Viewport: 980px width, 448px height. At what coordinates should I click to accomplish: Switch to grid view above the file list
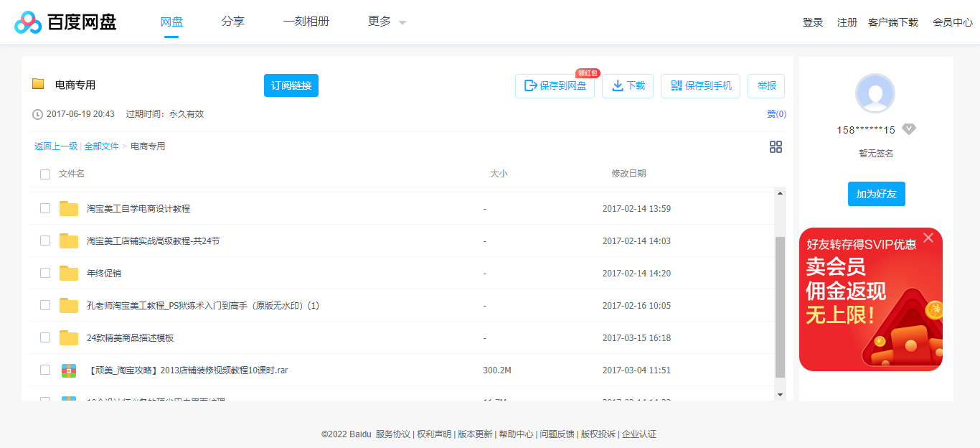(x=776, y=146)
